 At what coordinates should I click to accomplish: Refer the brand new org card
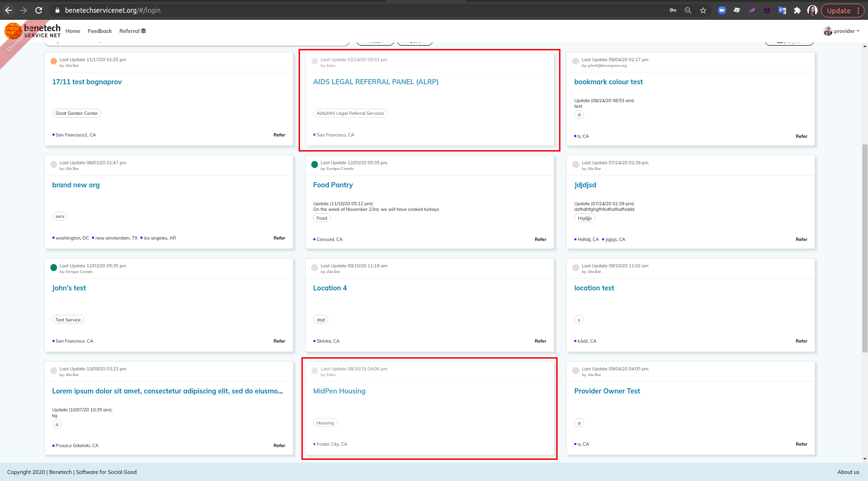click(279, 238)
